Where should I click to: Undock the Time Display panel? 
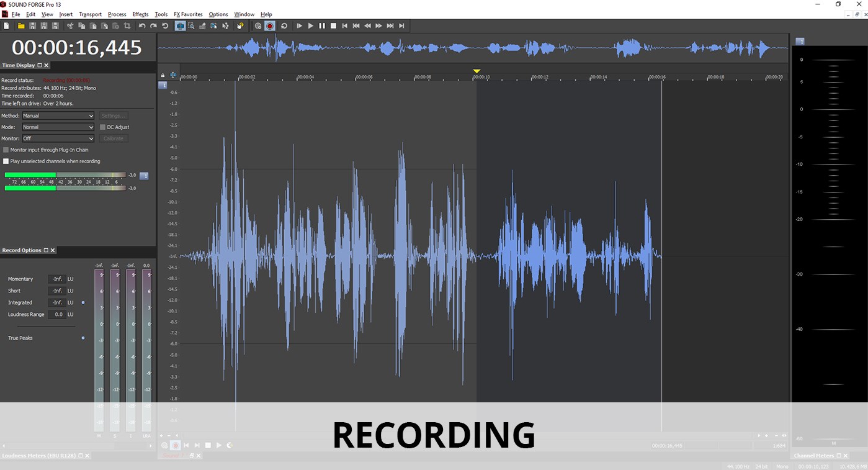40,65
